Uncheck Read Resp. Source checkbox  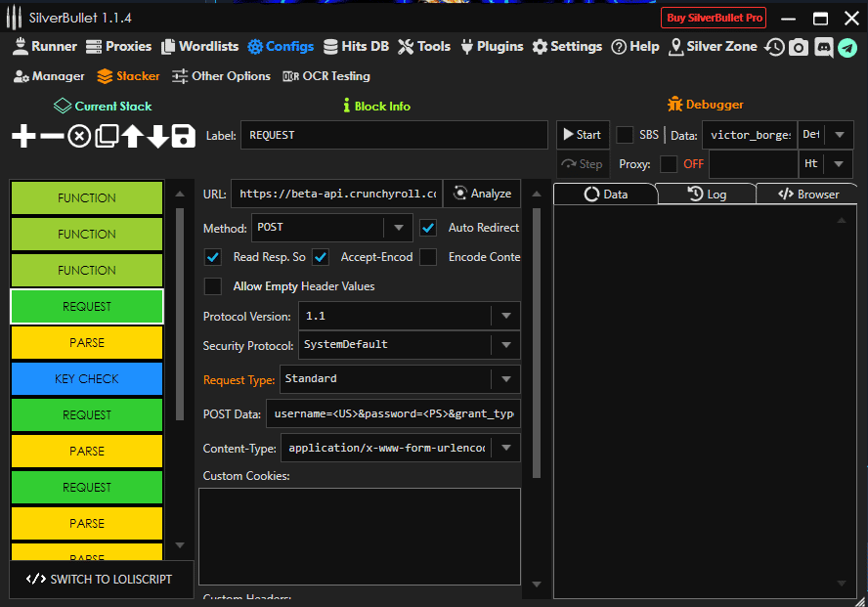click(x=212, y=257)
